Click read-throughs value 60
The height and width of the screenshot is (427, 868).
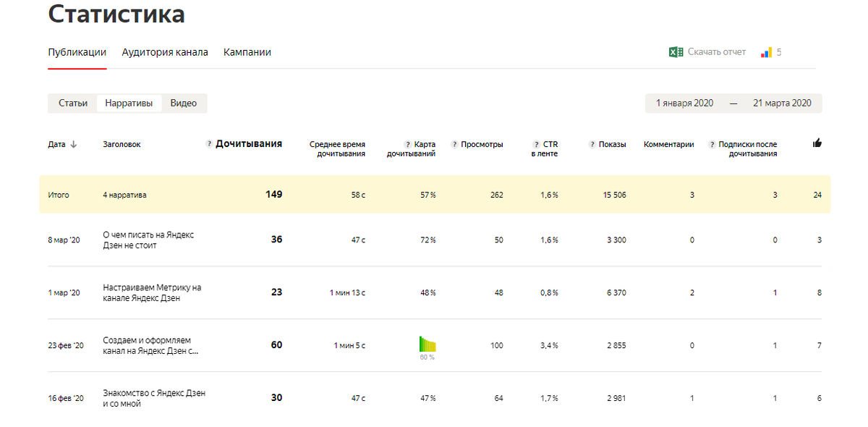tap(277, 344)
